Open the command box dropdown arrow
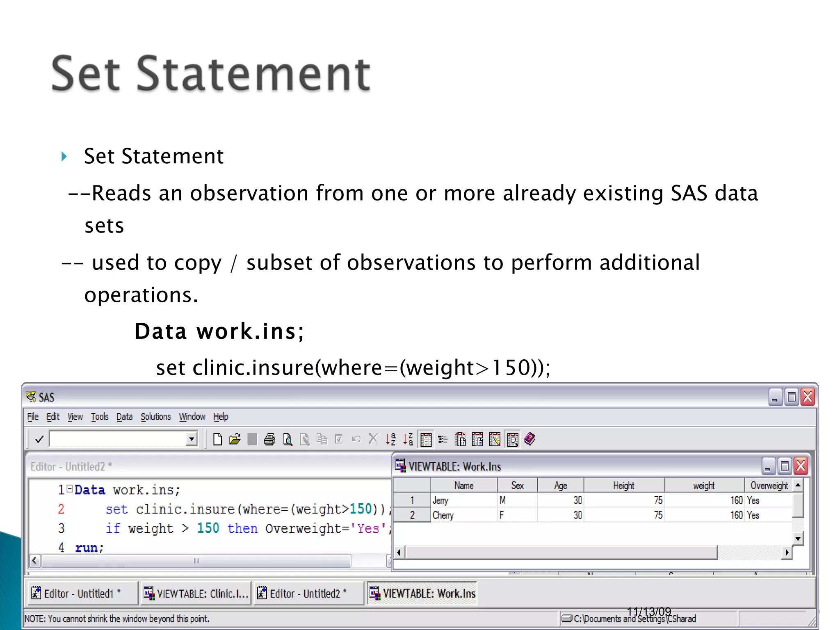The height and width of the screenshot is (630, 840). point(191,439)
